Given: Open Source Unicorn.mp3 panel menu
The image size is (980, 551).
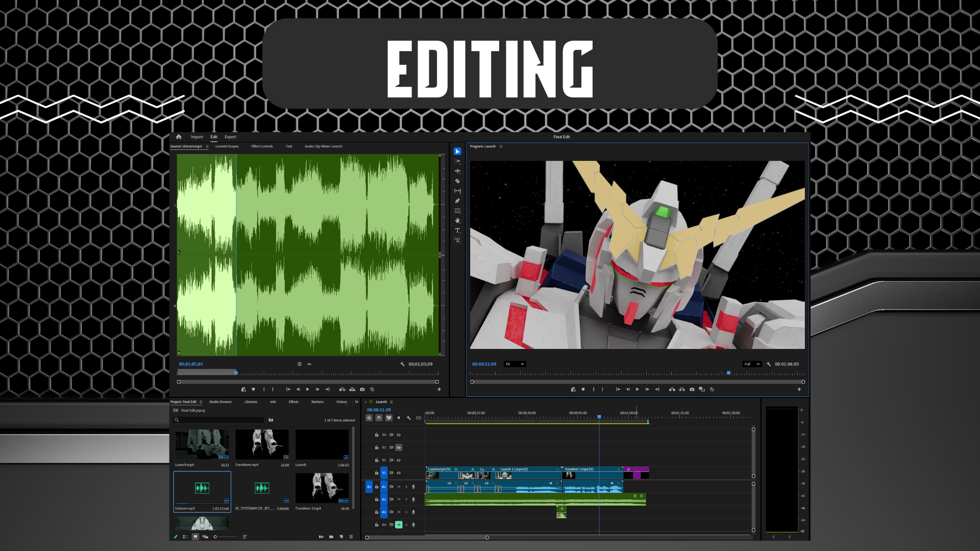Looking at the screenshot, I should point(207,146).
